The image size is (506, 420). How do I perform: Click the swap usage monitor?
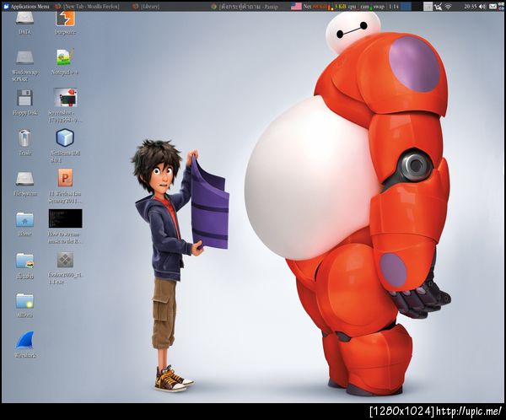379,7
